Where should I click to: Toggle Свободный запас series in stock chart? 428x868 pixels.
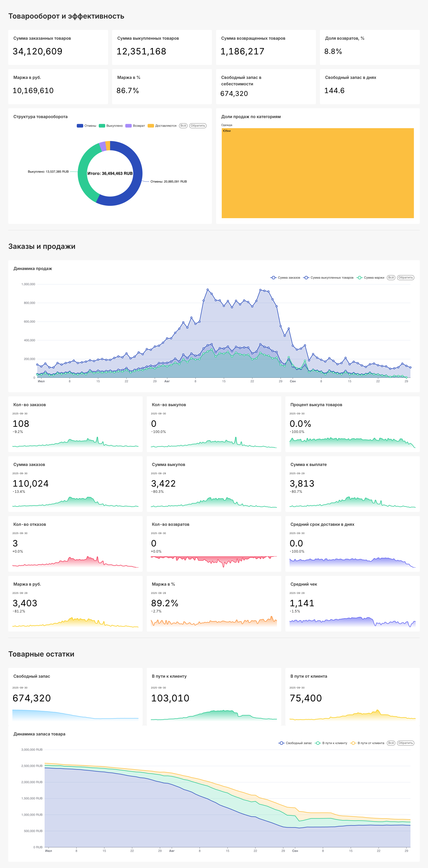(x=281, y=743)
